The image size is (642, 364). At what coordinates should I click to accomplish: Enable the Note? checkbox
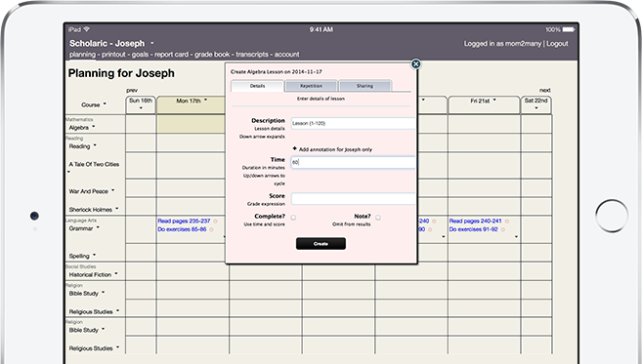pos(378,218)
